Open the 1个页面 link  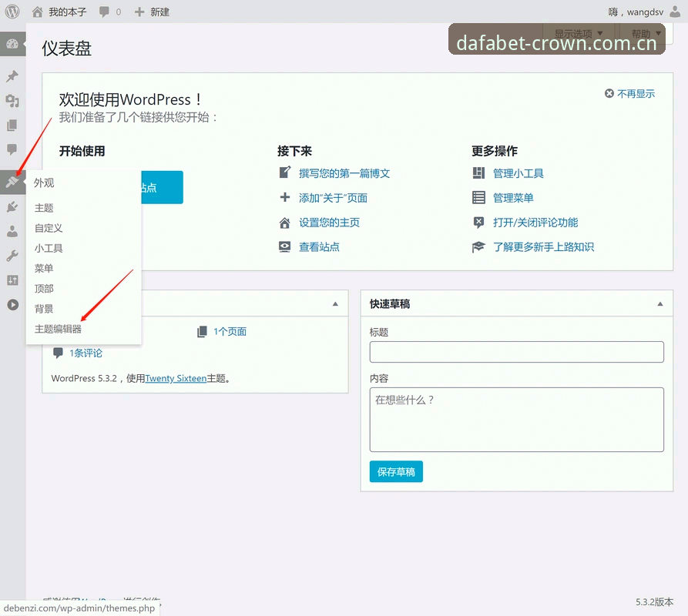230,331
